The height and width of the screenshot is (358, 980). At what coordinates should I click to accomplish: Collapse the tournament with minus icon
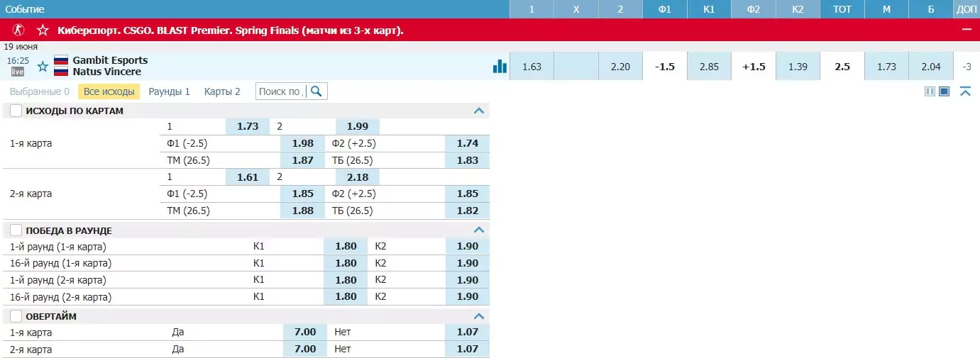966,30
